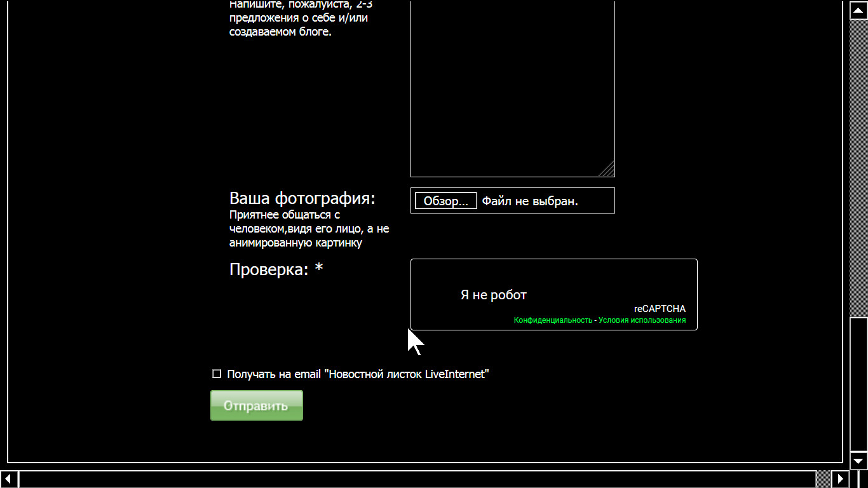
Task: Click the reCAPTCHA brand label
Action: point(660,309)
